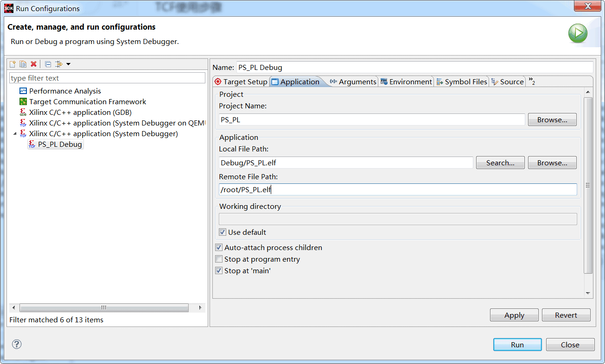Duplicate the selected launch configuration
The image size is (605, 364).
(23, 64)
